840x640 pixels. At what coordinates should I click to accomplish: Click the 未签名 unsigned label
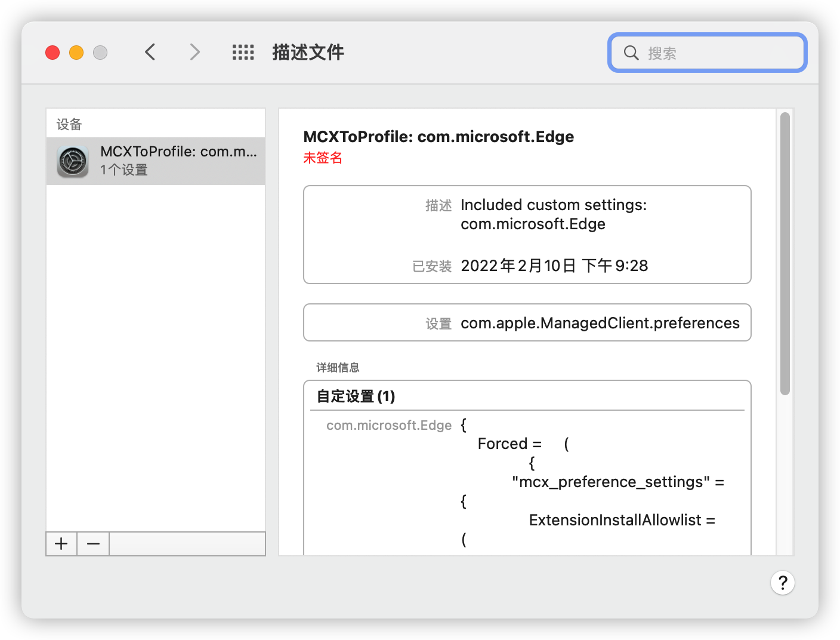click(x=323, y=158)
